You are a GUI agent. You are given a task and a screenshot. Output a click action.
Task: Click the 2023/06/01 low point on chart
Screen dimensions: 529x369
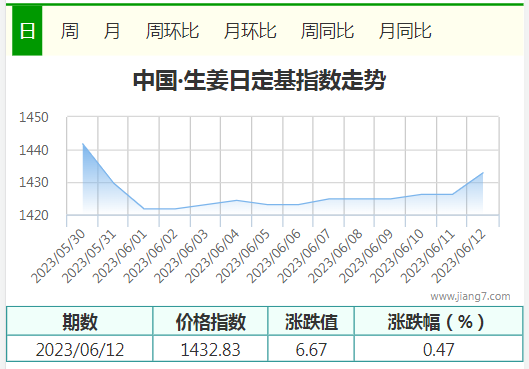point(144,209)
